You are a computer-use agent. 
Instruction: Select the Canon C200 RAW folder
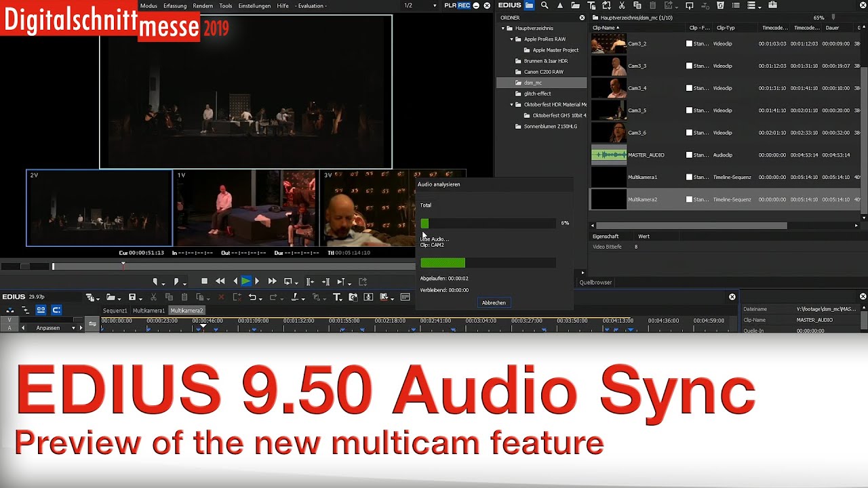coord(543,72)
